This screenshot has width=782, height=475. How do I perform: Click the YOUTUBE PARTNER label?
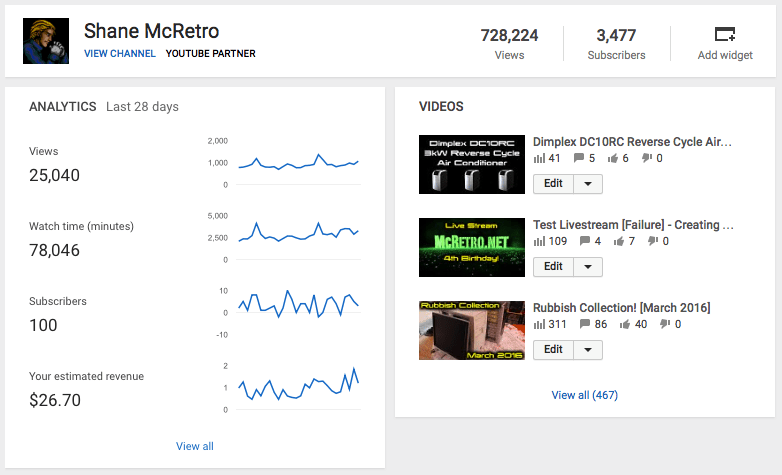pyautogui.click(x=210, y=53)
